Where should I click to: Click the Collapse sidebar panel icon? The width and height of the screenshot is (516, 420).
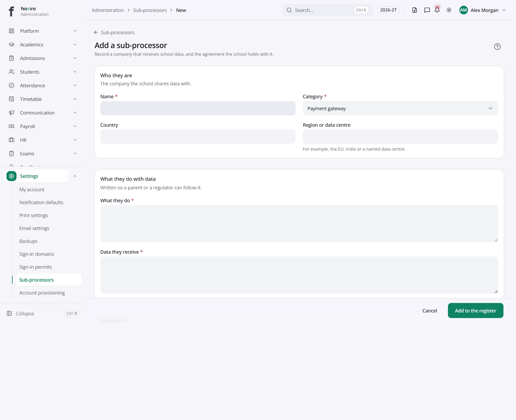[x=9, y=313]
